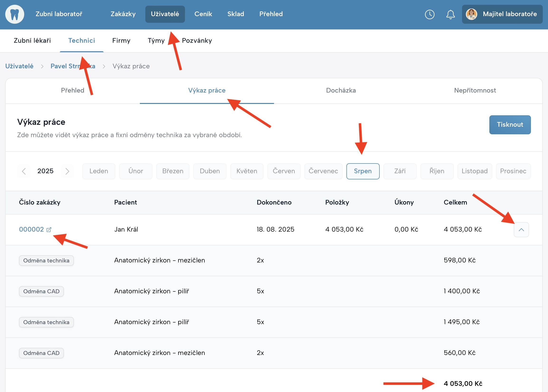Click the user avatar picture

(x=471, y=14)
